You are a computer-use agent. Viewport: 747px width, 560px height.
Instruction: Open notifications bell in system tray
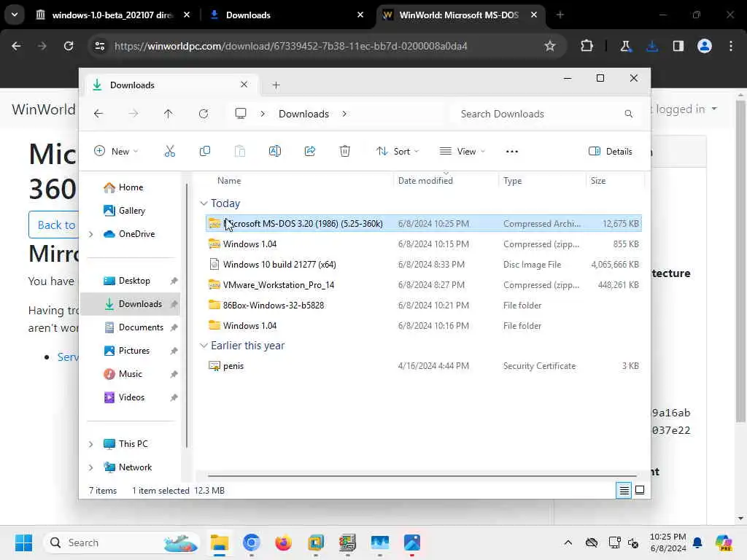697,542
